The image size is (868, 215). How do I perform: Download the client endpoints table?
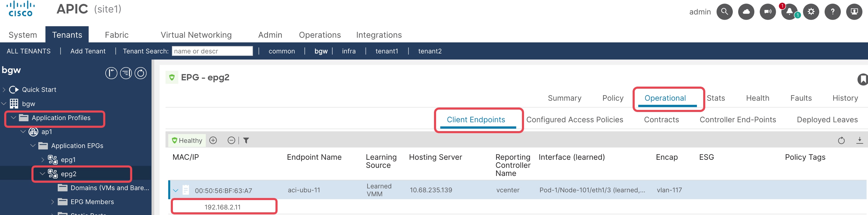pyautogui.click(x=860, y=140)
